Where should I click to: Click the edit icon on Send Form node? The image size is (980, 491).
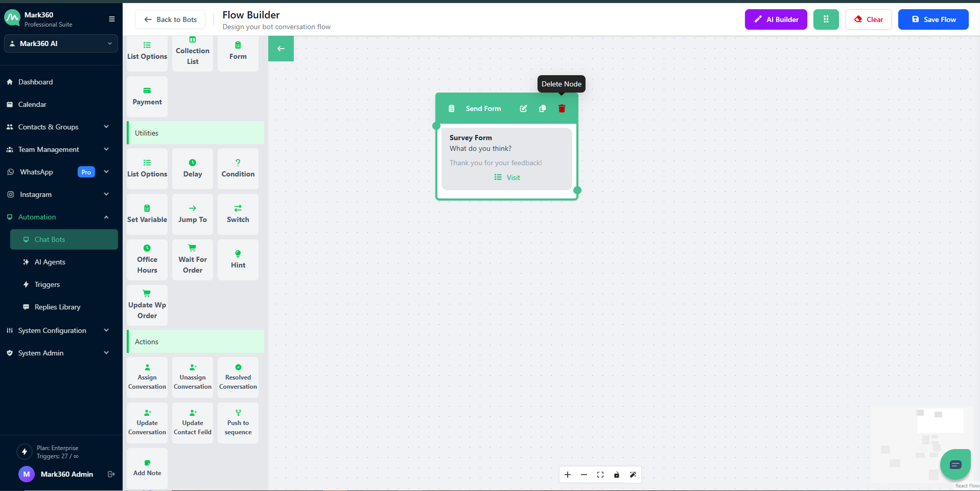pyautogui.click(x=523, y=108)
